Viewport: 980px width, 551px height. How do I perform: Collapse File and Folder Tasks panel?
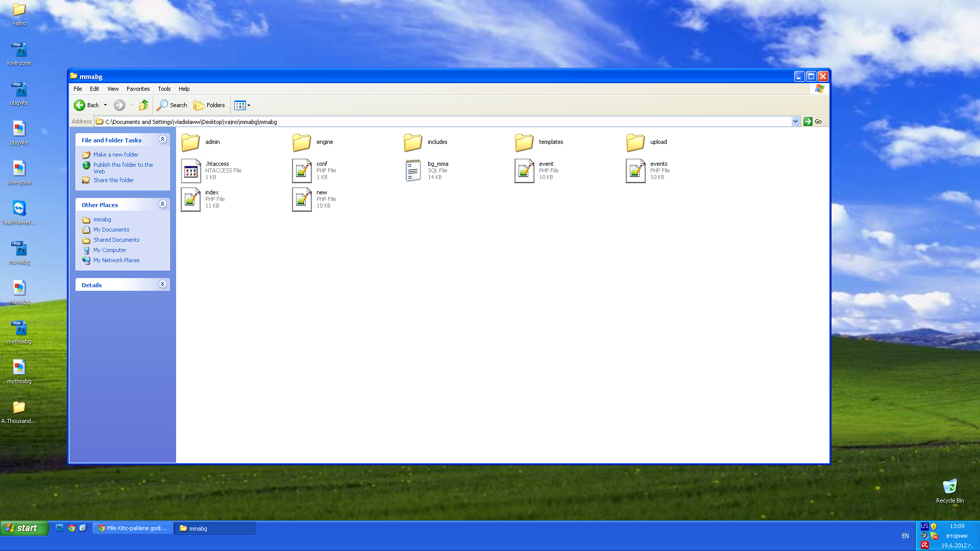click(x=162, y=139)
